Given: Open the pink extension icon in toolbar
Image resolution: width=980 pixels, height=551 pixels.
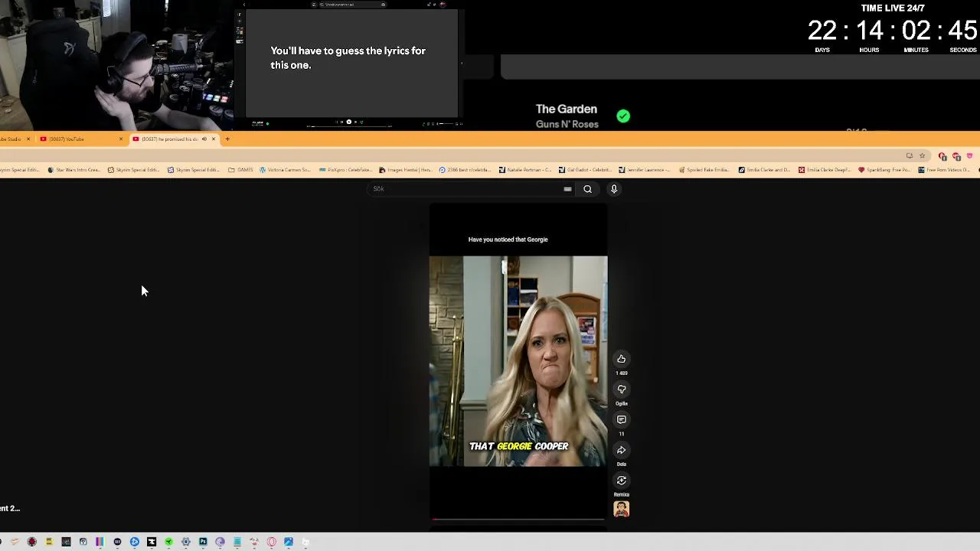Looking at the screenshot, I should tap(969, 156).
